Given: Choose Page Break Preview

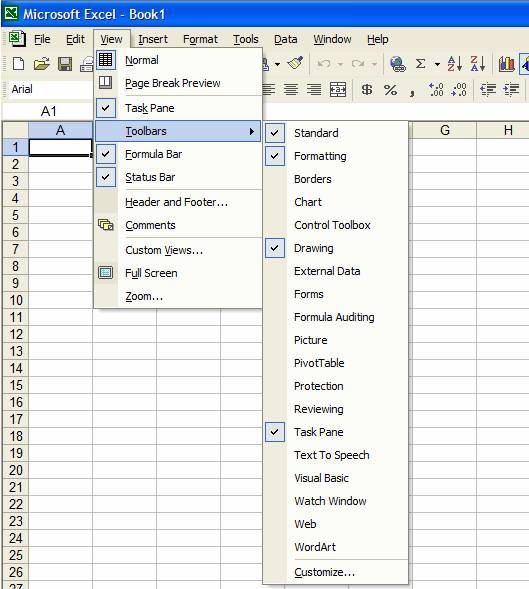Looking at the screenshot, I should tap(178, 83).
